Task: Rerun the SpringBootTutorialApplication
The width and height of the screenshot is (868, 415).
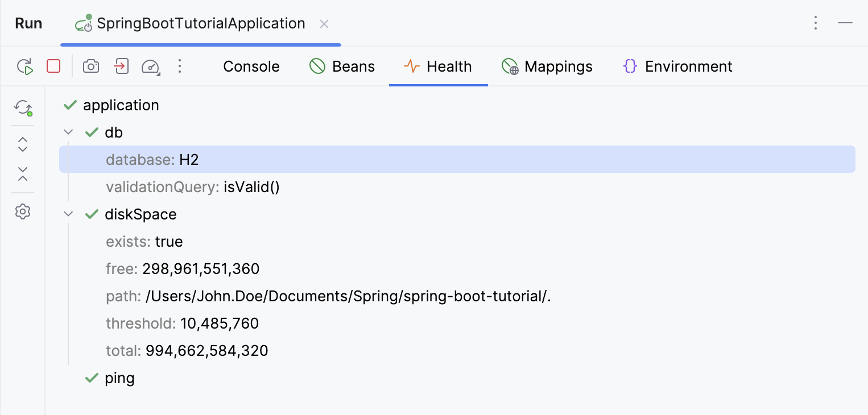Action: click(25, 67)
